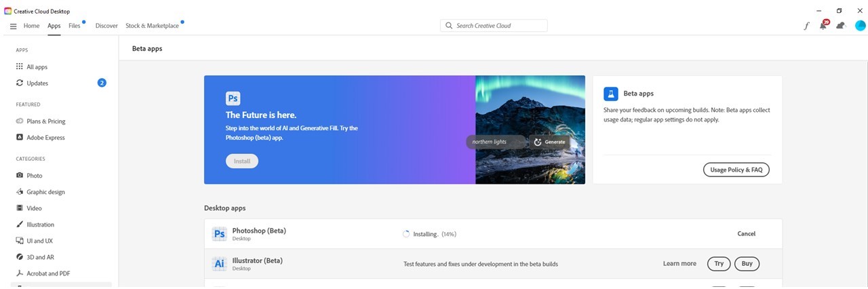Click the Acrobat and PDF icon

point(20,273)
